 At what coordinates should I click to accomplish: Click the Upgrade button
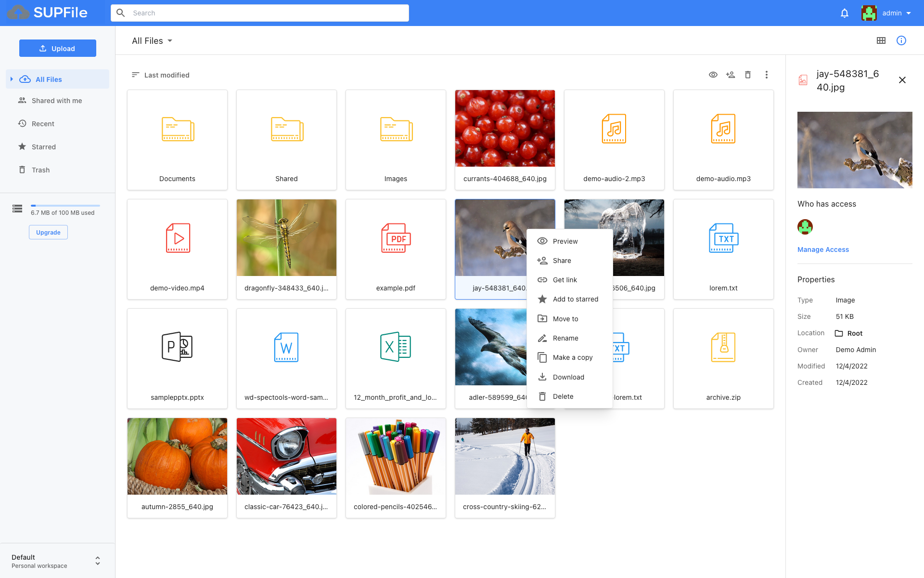[48, 232]
